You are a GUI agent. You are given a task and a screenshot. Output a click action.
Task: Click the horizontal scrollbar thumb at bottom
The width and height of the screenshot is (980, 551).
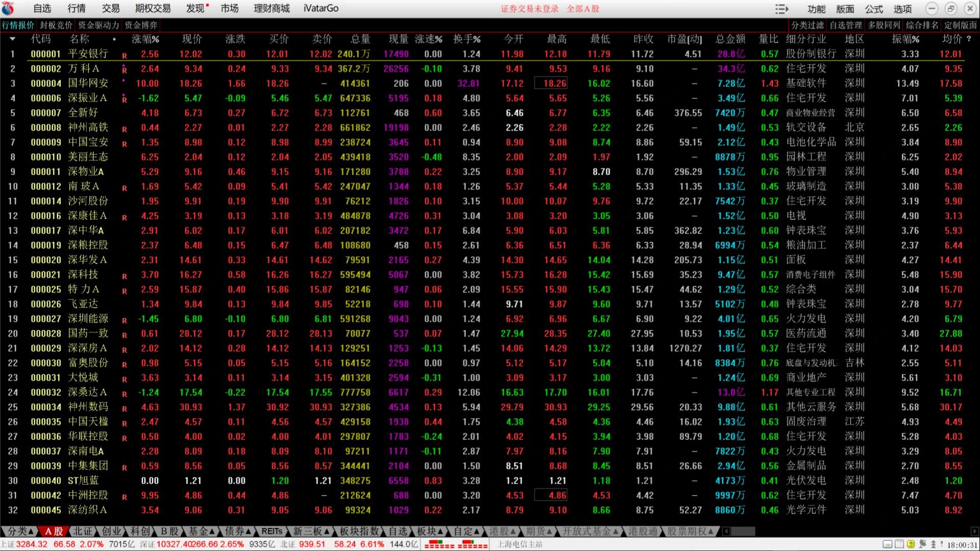pos(743,531)
